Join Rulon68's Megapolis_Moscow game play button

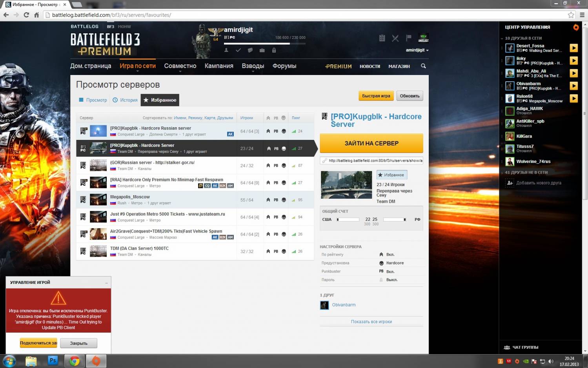(573, 98)
